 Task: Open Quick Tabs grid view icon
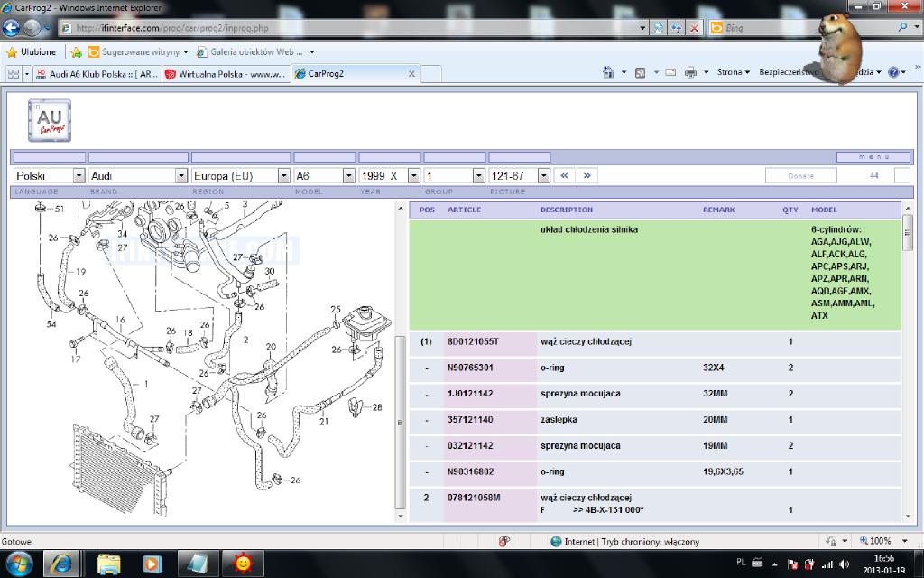pos(13,74)
